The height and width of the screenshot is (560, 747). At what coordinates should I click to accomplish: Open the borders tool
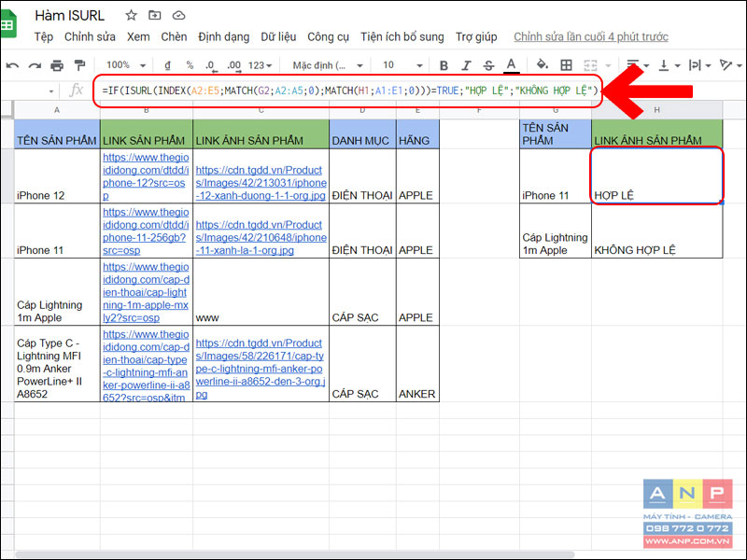566,65
